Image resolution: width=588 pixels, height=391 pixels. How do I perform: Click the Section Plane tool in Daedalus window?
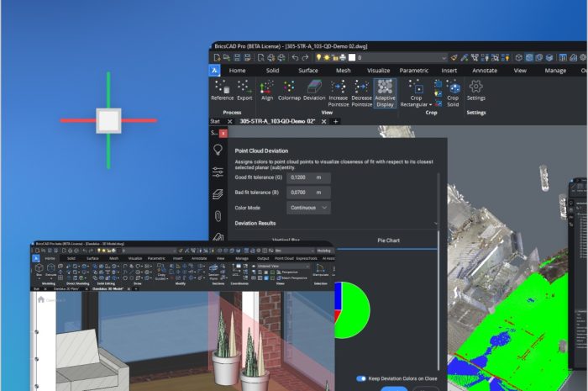pos(213,272)
